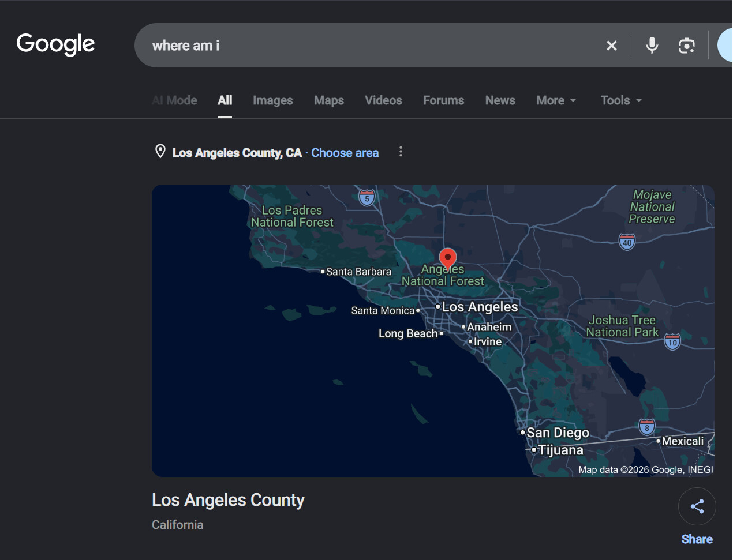Open the Los Angeles County heading

pos(228,500)
